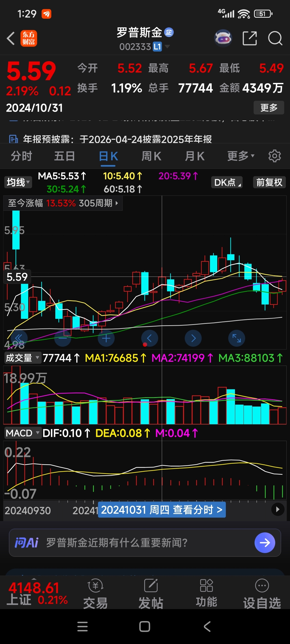Switch to 月K tab
The height and width of the screenshot is (644, 290).
[195, 156]
